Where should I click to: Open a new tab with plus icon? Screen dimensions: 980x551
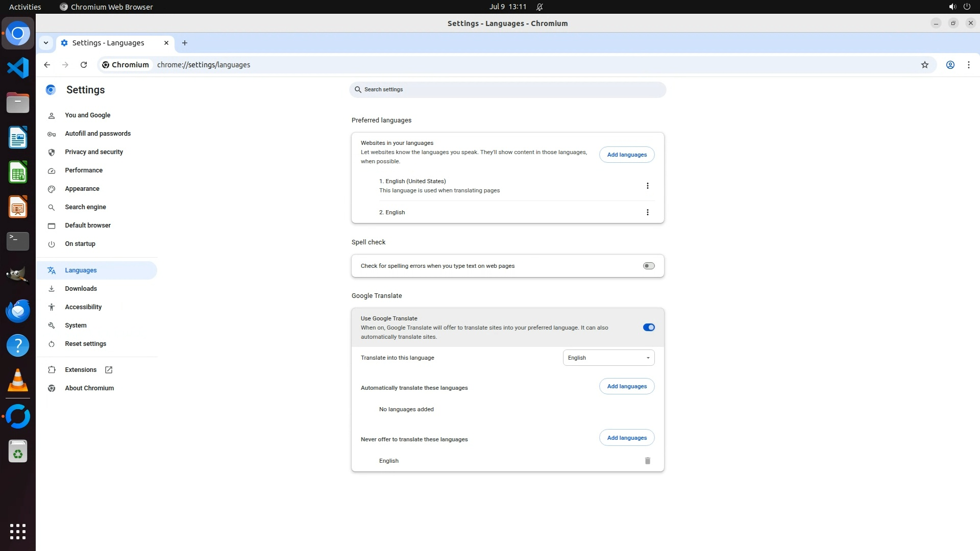185,43
